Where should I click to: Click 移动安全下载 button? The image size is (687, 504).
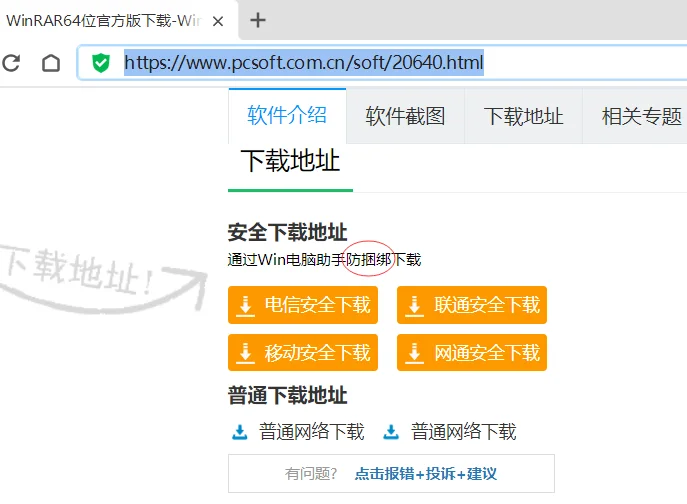point(303,352)
